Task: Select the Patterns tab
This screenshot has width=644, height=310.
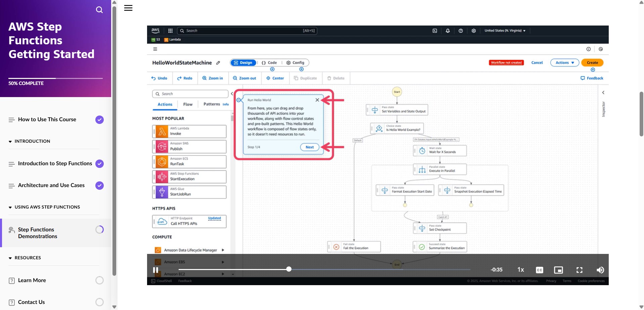Action: 212,104
